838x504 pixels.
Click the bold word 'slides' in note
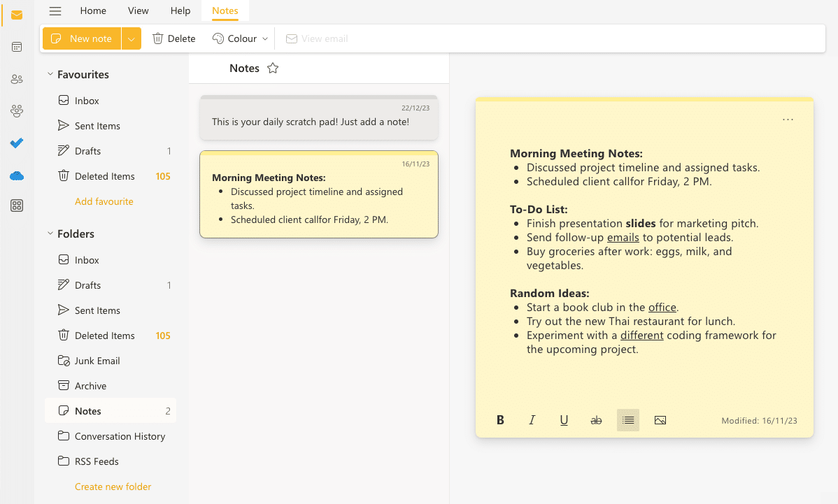641,223
